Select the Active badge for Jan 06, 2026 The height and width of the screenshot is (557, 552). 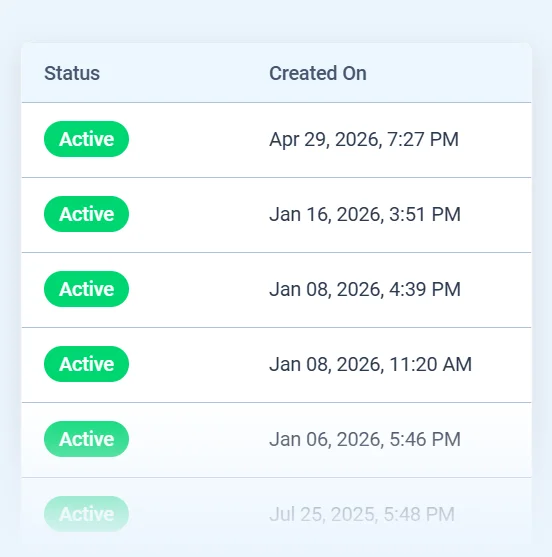click(86, 439)
